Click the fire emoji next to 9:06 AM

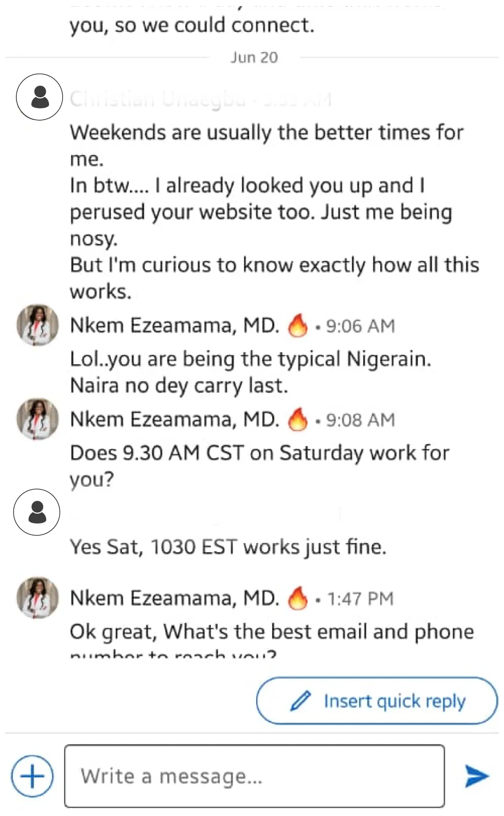coord(297,326)
